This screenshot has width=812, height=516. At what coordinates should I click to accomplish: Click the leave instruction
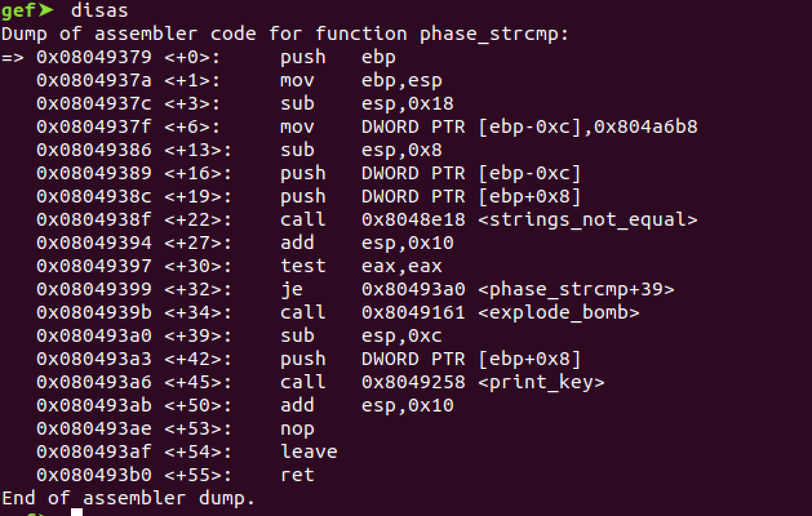pos(309,451)
